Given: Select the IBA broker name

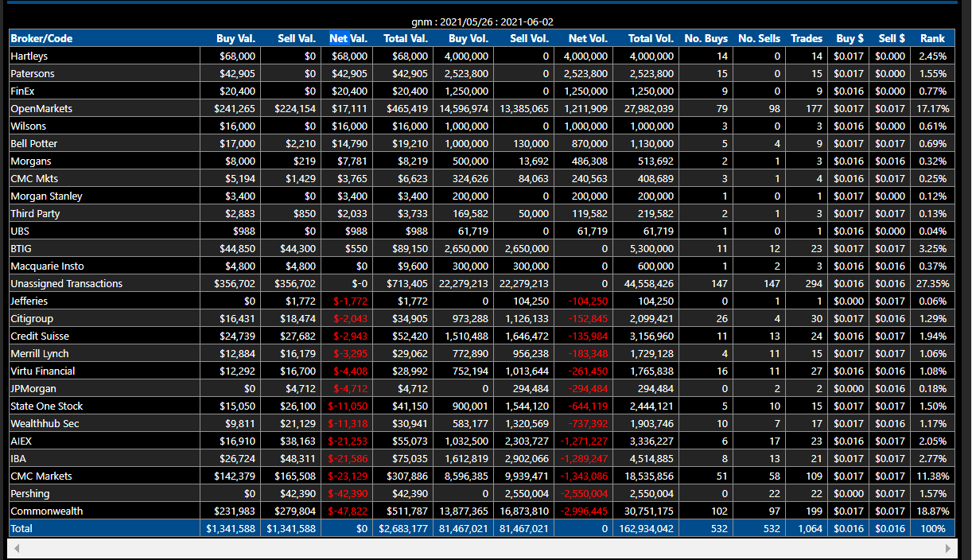Looking at the screenshot, I should (x=18, y=458).
